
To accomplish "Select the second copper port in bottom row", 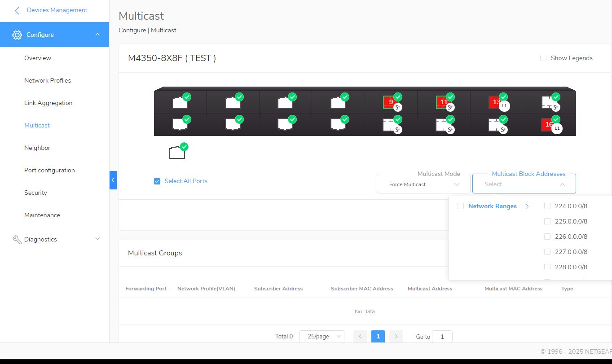I will pyautogui.click(x=233, y=124).
